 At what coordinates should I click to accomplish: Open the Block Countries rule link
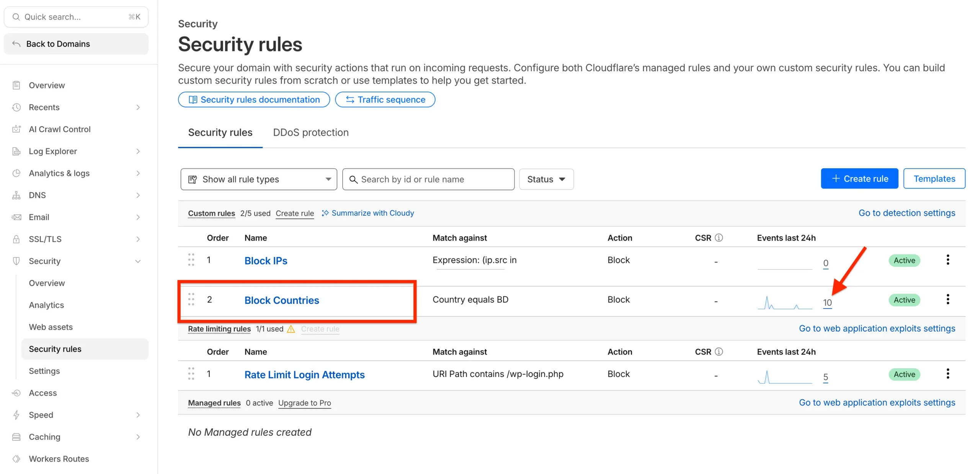281,300
